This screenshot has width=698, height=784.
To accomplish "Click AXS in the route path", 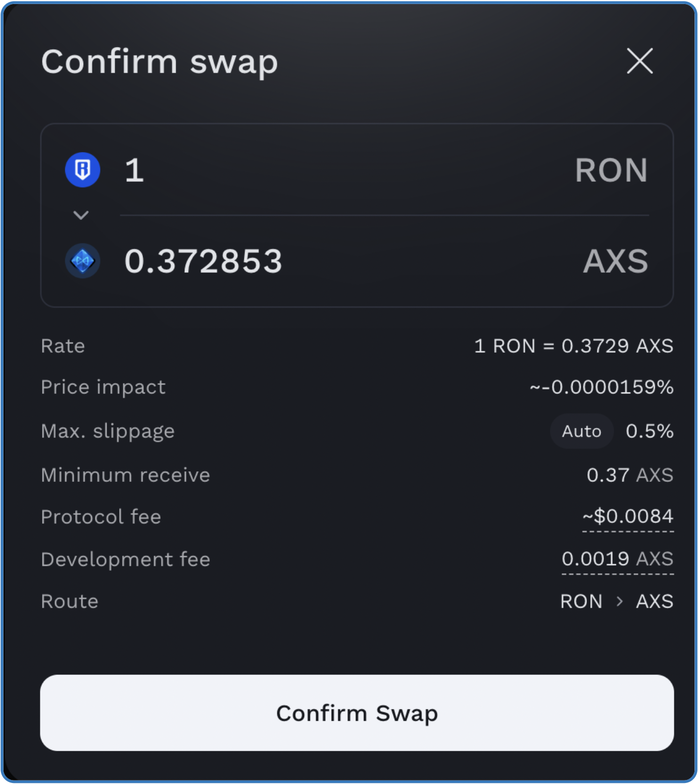I will pyautogui.click(x=655, y=601).
